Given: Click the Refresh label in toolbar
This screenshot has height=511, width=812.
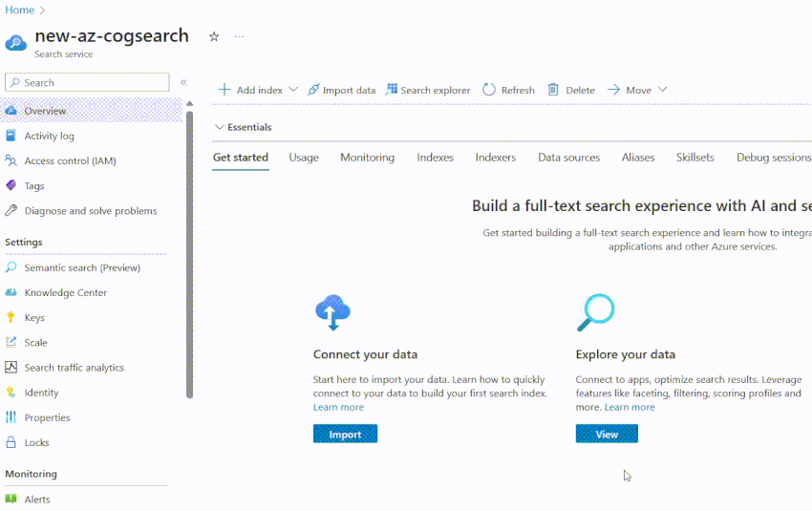Looking at the screenshot, I should [x=518, y=90].
